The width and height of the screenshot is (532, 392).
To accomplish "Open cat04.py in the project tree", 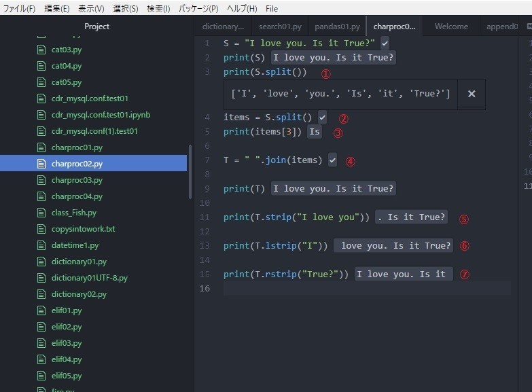I will 67,66.
